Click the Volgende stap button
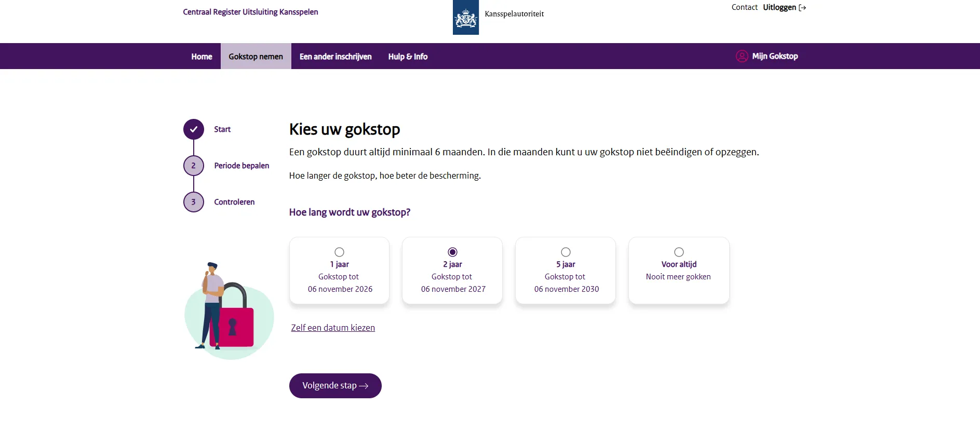 point(335,386)
